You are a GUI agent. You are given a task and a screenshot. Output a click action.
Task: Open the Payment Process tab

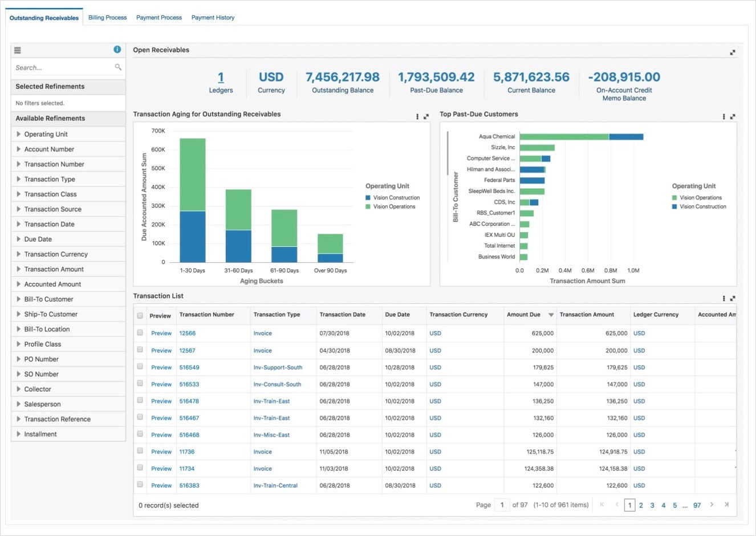159,18
